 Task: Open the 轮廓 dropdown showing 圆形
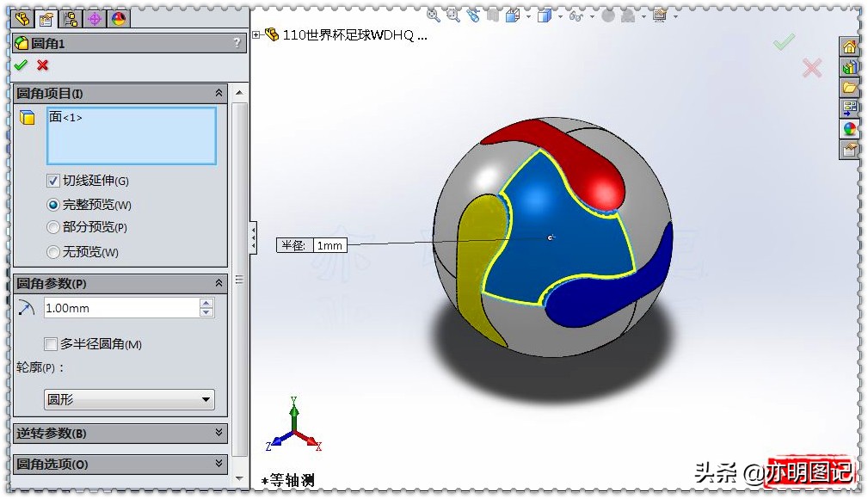(129, 399)
